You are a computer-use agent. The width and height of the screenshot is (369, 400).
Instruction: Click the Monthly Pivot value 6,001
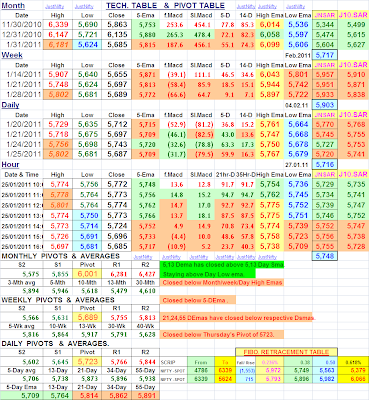(x=87, y=274)
